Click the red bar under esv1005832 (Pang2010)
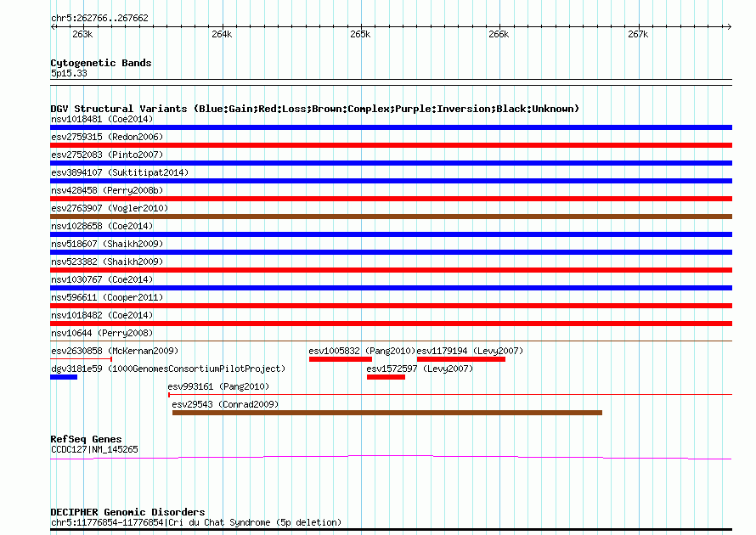This screenshot has width=756, height=535. tap(340, 359)
